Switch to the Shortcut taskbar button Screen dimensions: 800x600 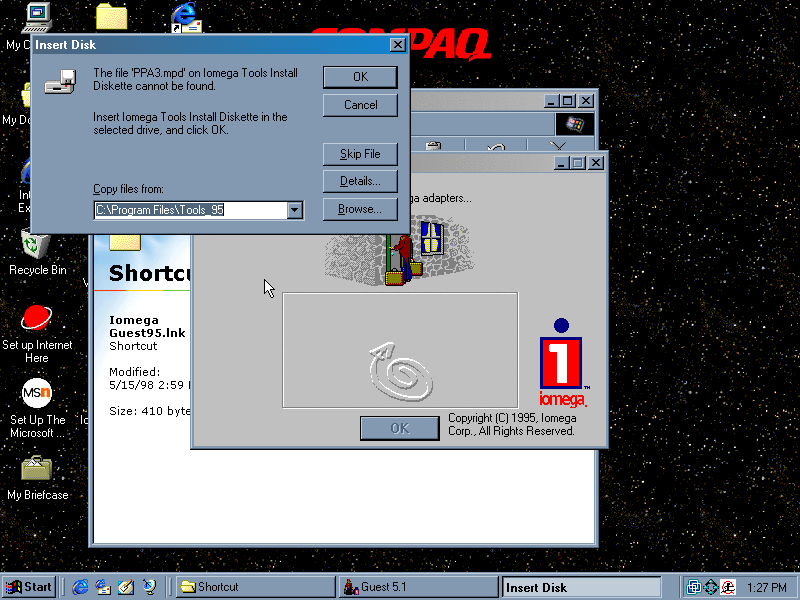(x=255, y=587)
